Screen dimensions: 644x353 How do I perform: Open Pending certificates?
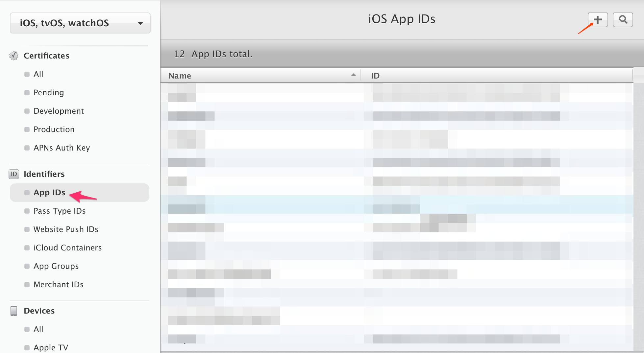point(49,92)
